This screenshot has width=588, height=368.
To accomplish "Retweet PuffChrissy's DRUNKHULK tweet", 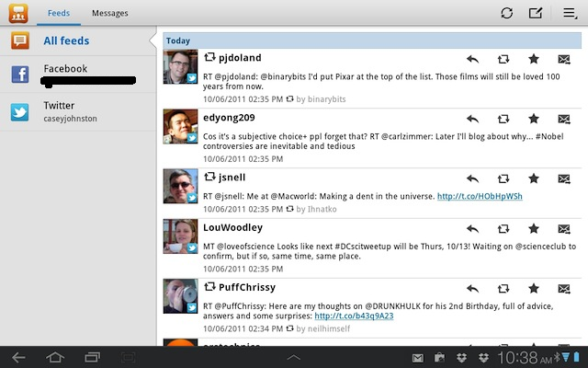I will tap(503, 288).
